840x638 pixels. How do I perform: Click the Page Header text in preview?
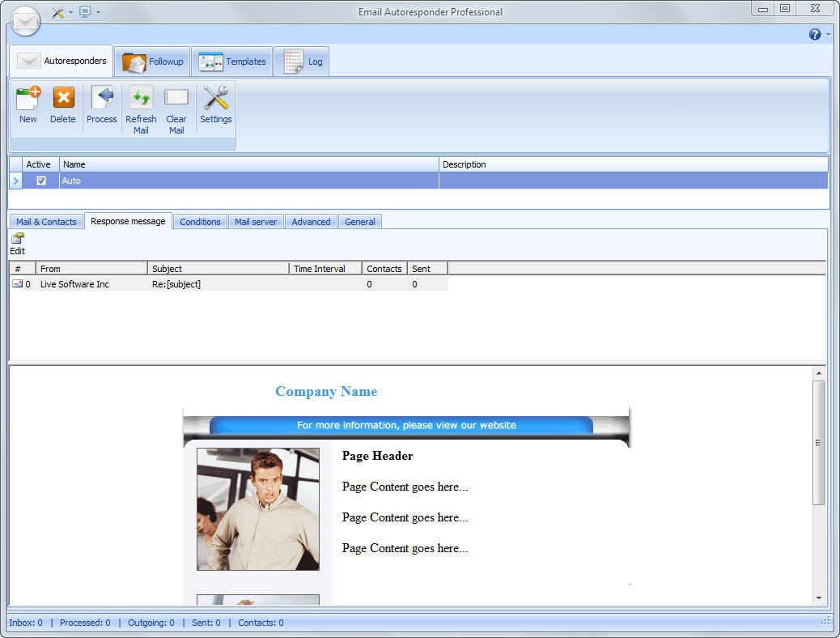point(377,456)
